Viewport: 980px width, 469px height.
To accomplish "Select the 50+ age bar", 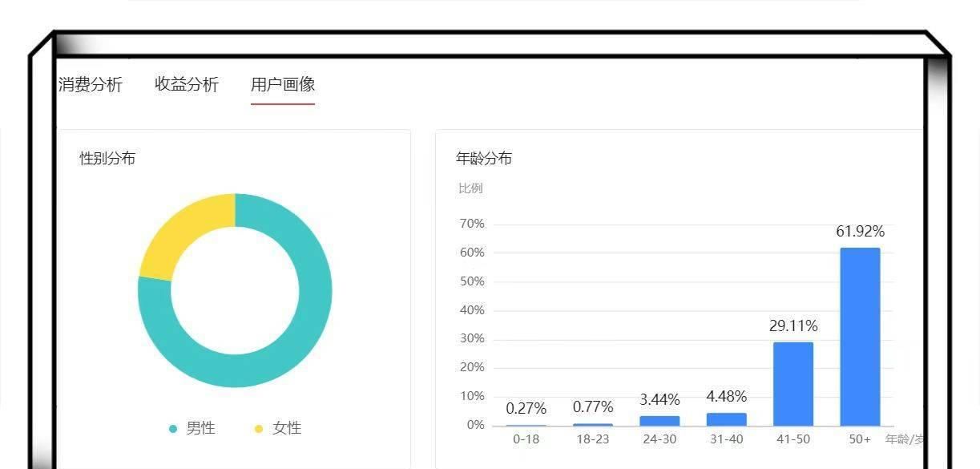I will tap(860, 337).
